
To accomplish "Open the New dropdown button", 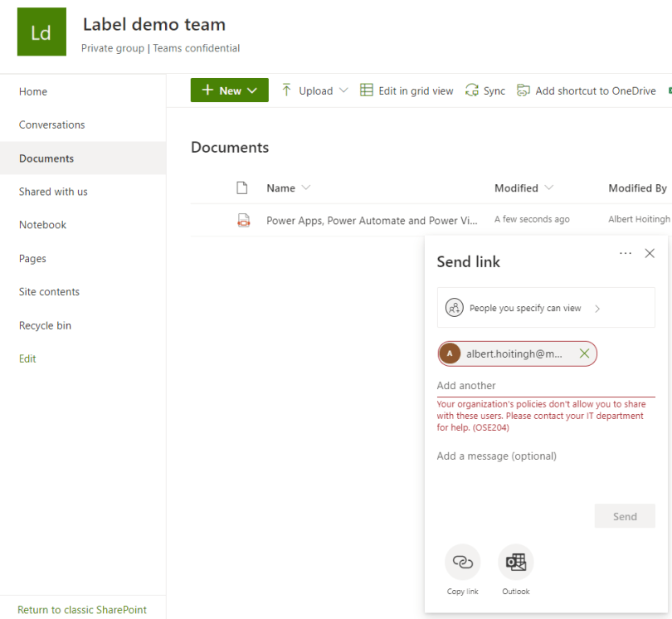I will coord(230,90).
